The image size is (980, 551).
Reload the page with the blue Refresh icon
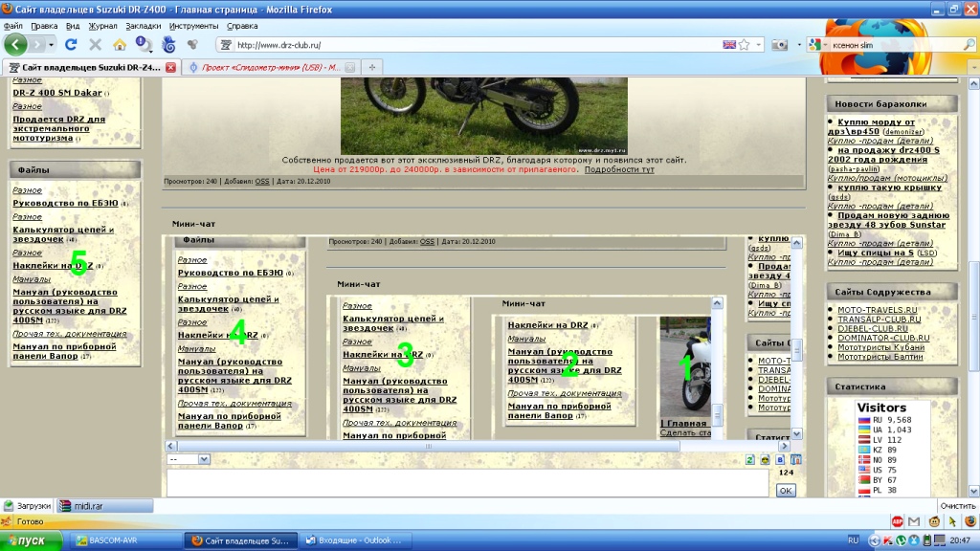(x=71, y=44)
